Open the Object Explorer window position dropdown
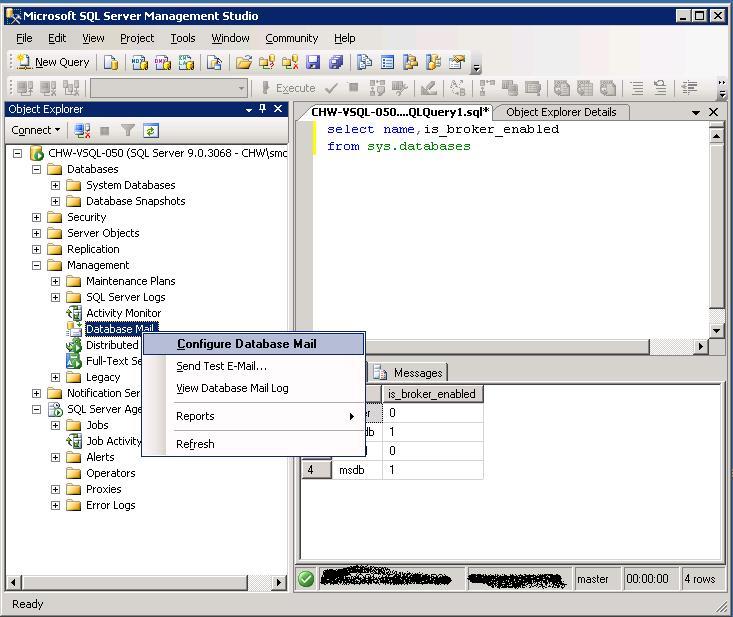The width and height of the screenshot is (733, 617). click(249, 109)
